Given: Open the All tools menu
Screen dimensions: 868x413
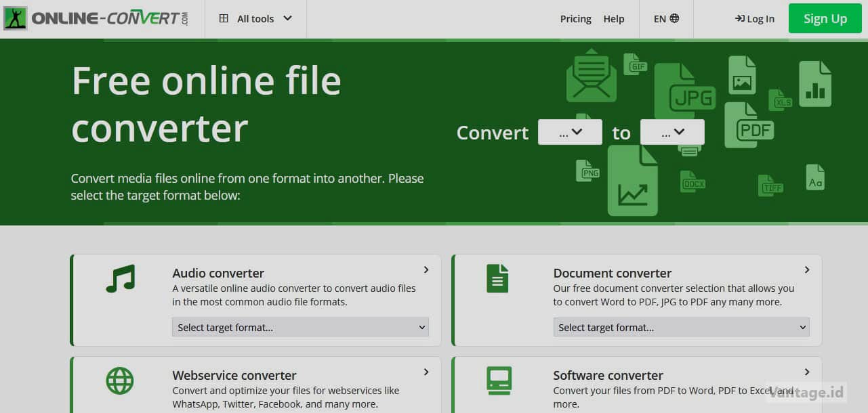Looking at the screenshot, I should [255, 18].
